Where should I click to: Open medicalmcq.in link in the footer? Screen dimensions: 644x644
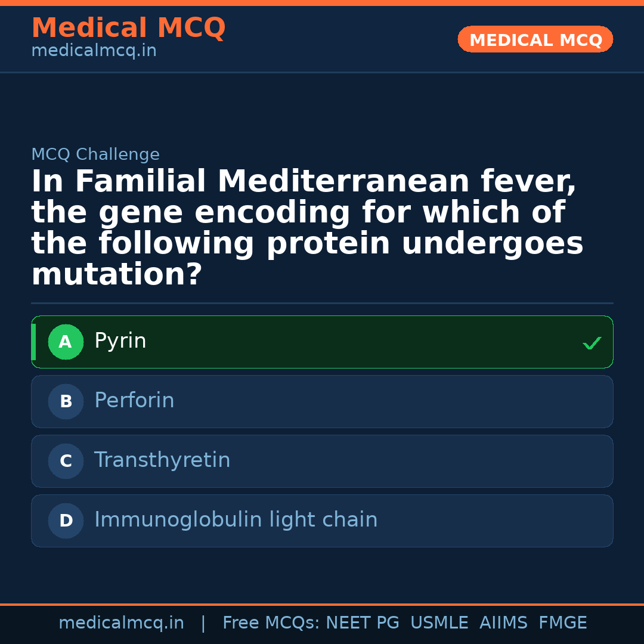[121, 623]
